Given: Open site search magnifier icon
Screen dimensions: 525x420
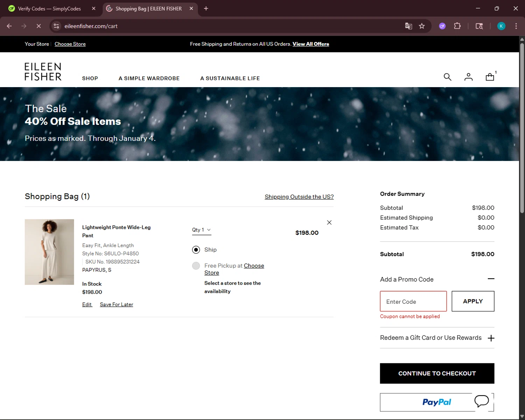Looking at the screenshot, I should (x=447, y=77).
